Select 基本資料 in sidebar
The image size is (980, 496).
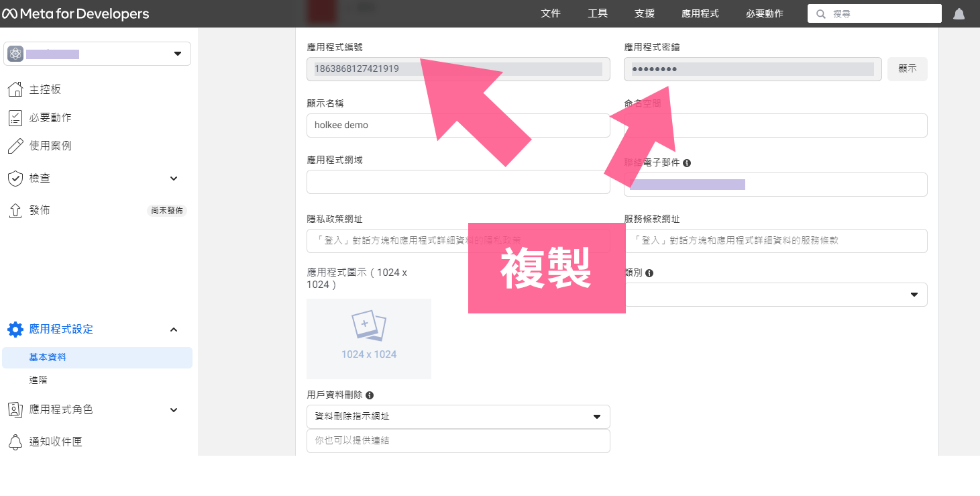point(97,358)
